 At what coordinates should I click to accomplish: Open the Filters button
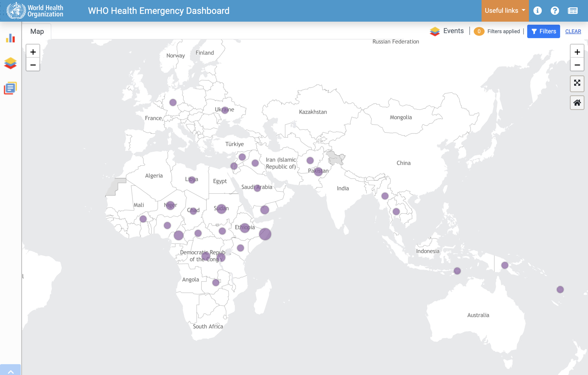(543, 31)
